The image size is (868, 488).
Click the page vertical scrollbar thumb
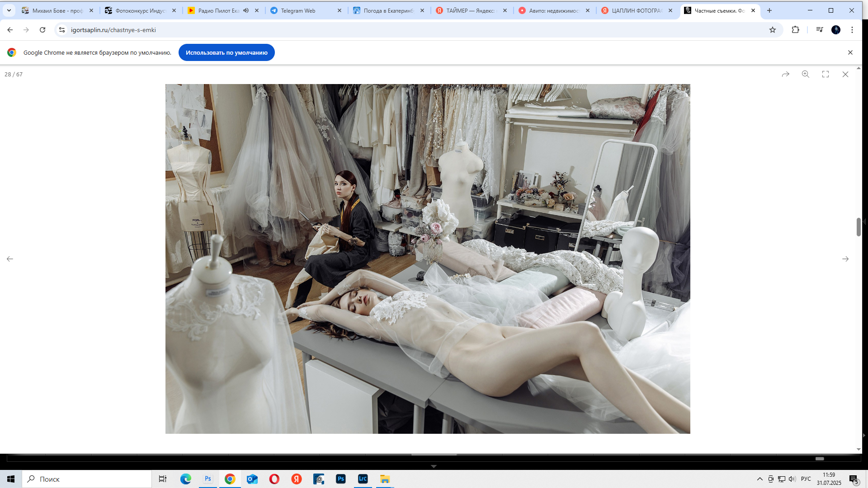pyautogui.click(x=859, y=227)
